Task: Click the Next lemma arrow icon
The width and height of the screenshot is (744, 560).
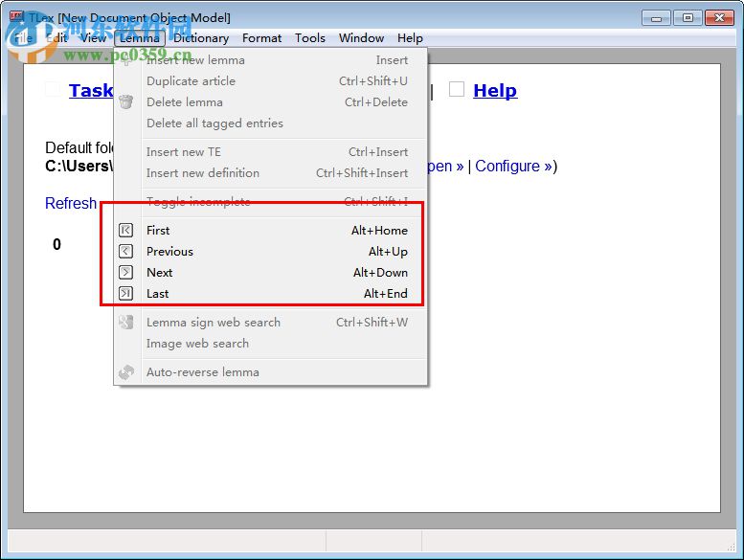Action: [x=125, y=272]
